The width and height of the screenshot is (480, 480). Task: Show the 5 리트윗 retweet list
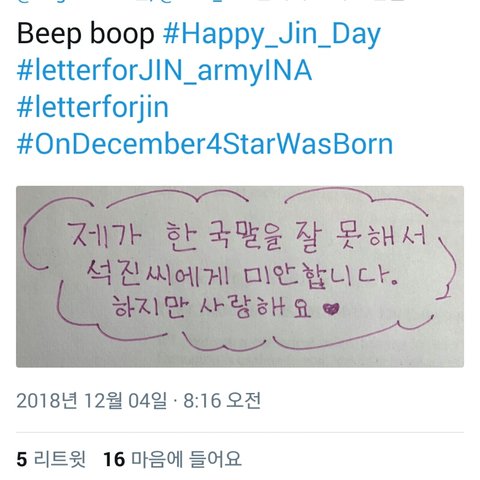point(51,459)
